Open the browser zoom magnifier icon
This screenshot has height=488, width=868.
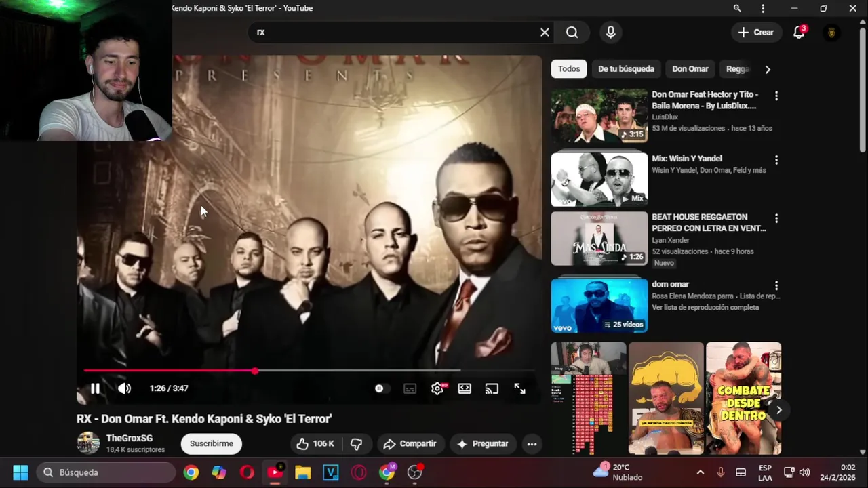[737, 8]
